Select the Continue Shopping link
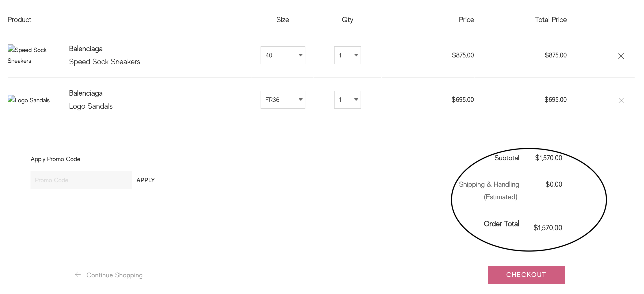This screenshot has height=294, width=644. point(114,275)
